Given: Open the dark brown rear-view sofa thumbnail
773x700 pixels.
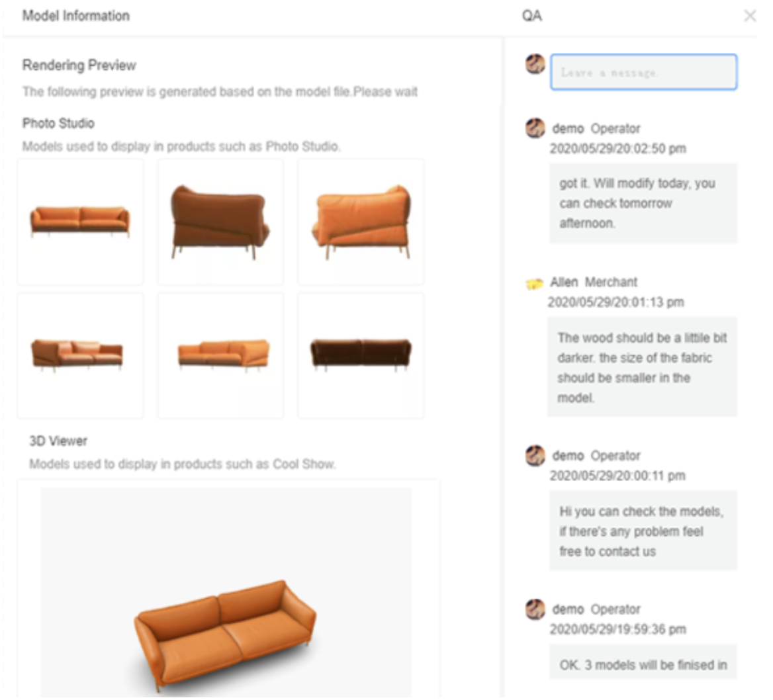Looking at the screenshot, I should click(361, 355).
